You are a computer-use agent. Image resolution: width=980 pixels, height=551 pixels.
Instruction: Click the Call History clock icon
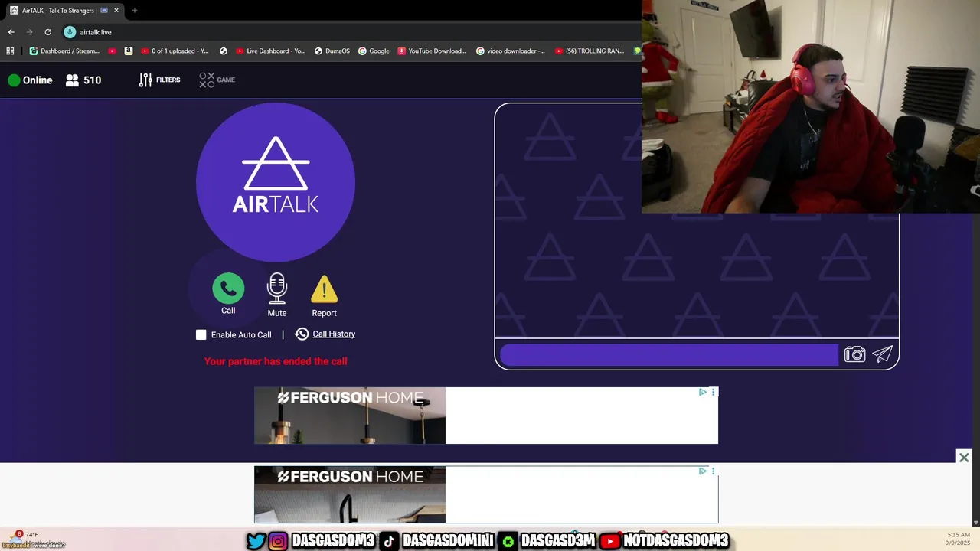point(302,334)
